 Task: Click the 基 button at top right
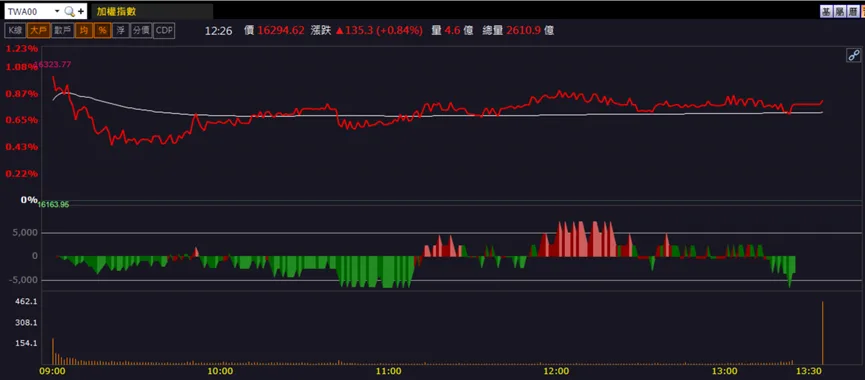826,12
